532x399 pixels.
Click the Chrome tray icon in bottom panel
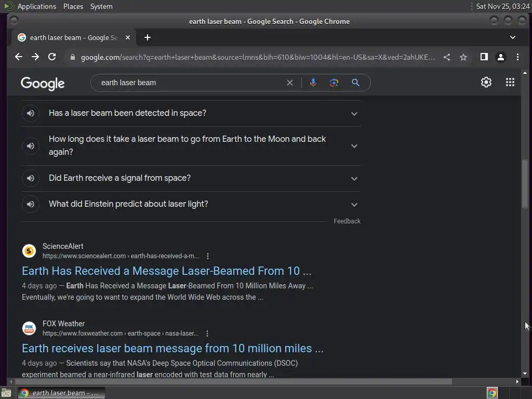pos(492,393)
